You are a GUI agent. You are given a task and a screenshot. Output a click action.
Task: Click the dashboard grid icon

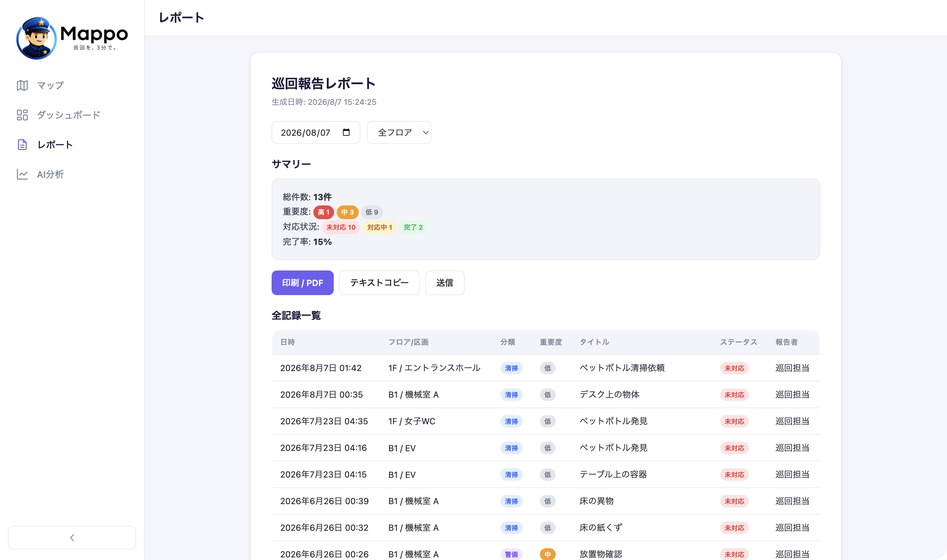click(x=22, y=115)
